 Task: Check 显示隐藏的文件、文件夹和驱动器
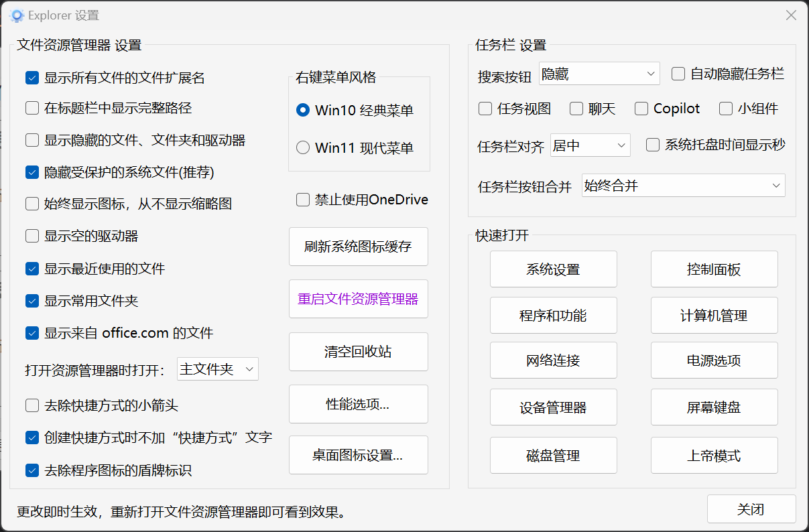pos(32,140)
